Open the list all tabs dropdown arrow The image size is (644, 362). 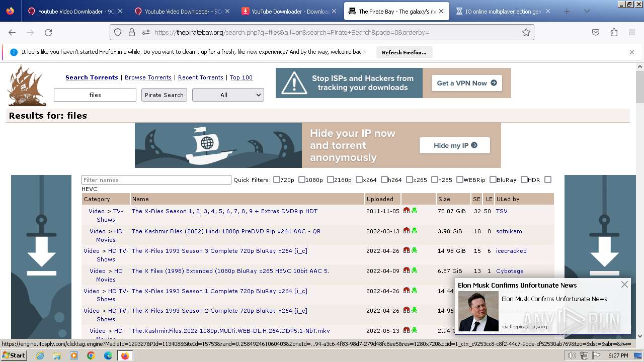coord(587,11)
